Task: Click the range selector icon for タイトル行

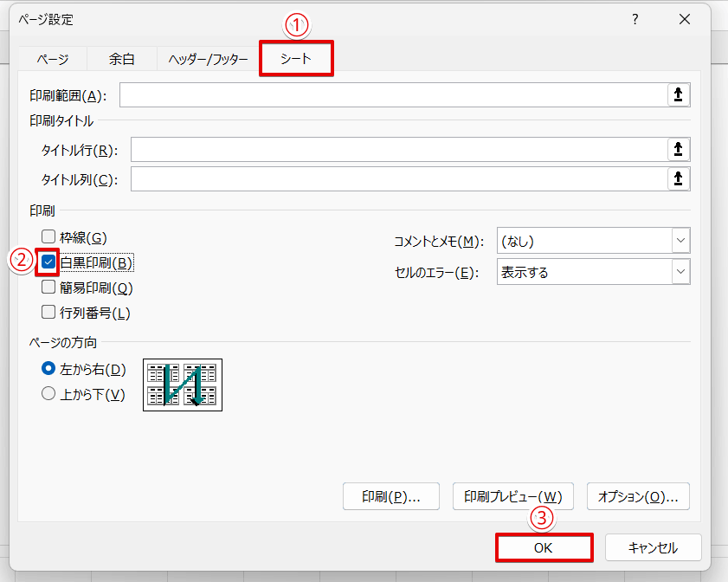Action: pos(680,149)
